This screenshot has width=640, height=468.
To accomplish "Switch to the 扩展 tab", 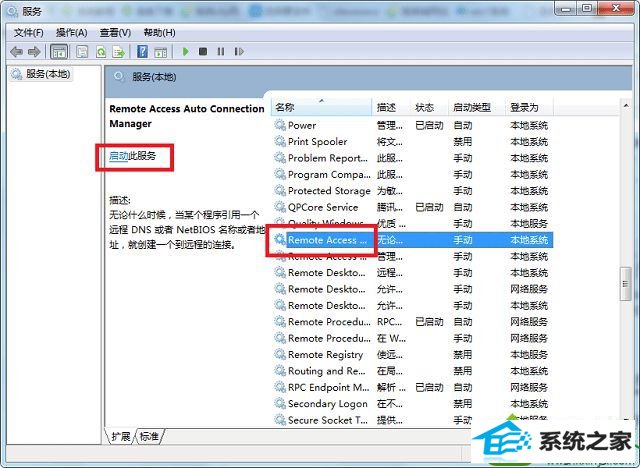I will [x=121, y=437].
